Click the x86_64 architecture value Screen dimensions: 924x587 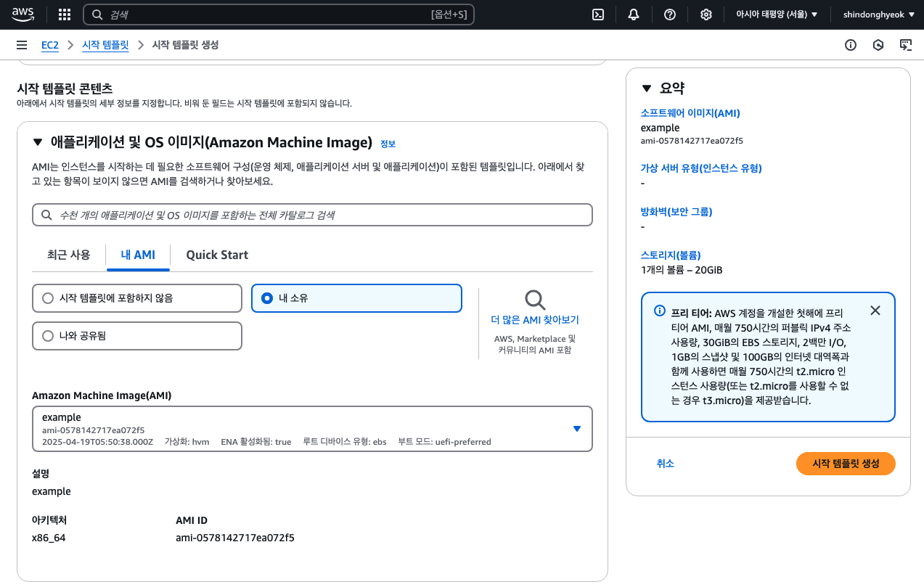(x=49, y=538)
